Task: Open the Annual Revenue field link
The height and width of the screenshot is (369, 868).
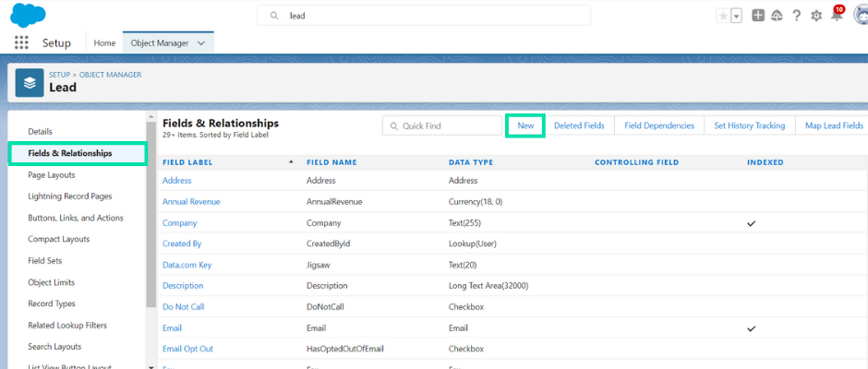Action: (191, 202)
